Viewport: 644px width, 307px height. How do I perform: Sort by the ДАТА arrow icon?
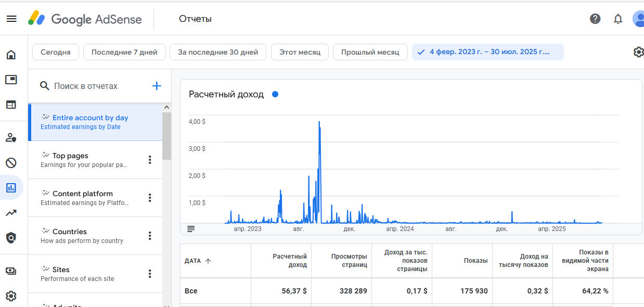(208, 261)
